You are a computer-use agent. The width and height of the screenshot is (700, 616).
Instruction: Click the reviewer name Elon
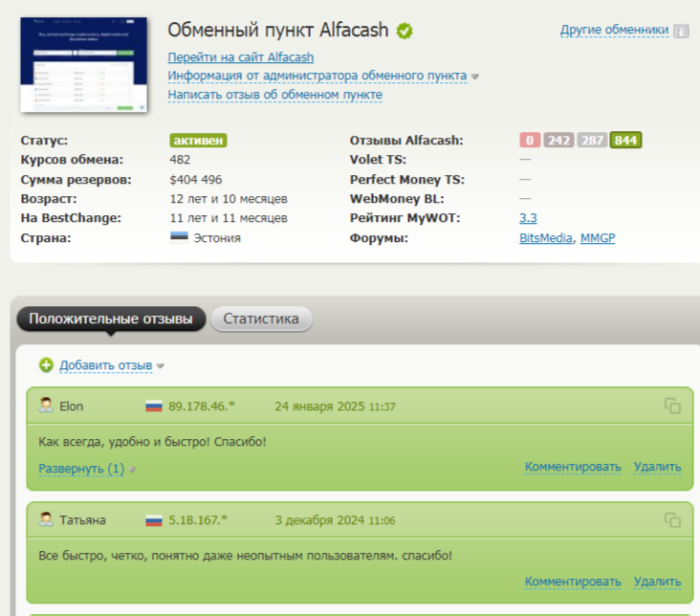click(x=72, y=407)
